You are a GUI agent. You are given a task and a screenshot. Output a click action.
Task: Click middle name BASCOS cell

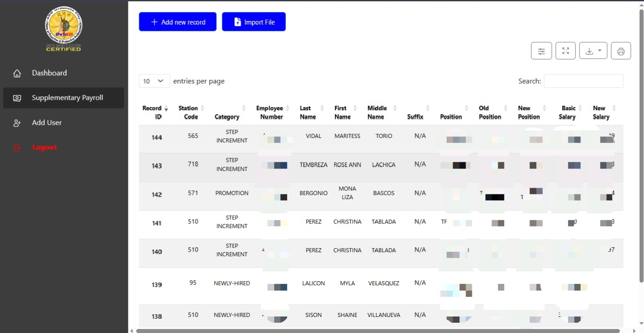pyautogui.click(x=384, y=193)
